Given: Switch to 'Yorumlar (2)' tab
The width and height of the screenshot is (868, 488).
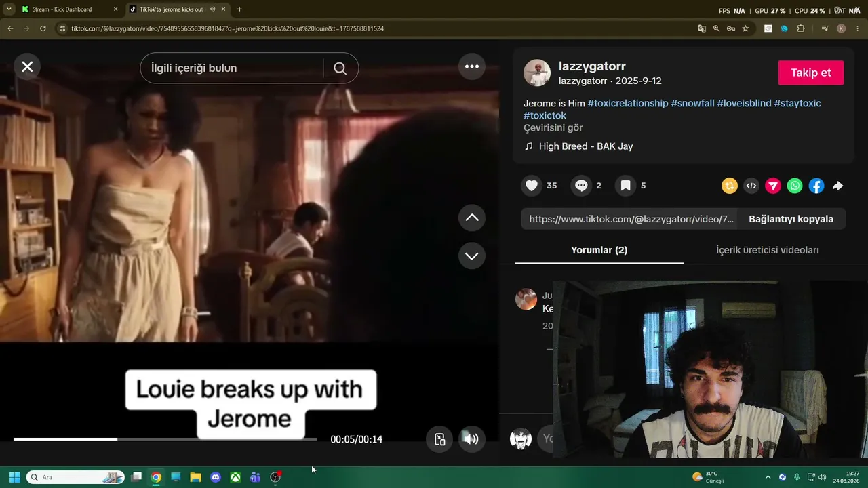Looking at the screenshot, I should tap(599, 250).
